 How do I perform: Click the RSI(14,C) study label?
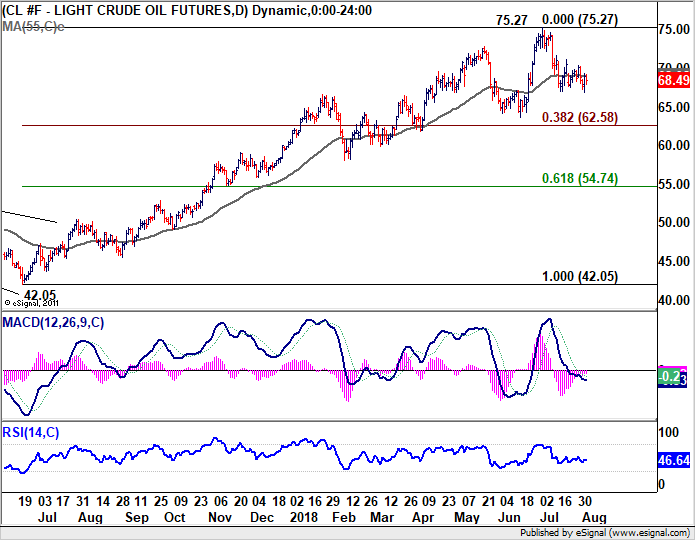(31, 432)
